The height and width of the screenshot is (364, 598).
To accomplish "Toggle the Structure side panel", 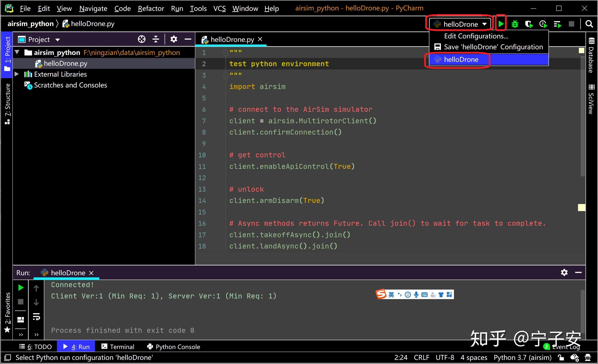I will [x=7, y=104].
